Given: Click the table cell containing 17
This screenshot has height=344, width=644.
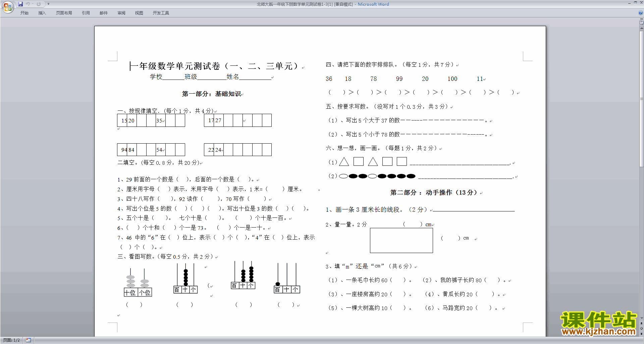Looking at the screenshot, I should [x=209, y=120].
